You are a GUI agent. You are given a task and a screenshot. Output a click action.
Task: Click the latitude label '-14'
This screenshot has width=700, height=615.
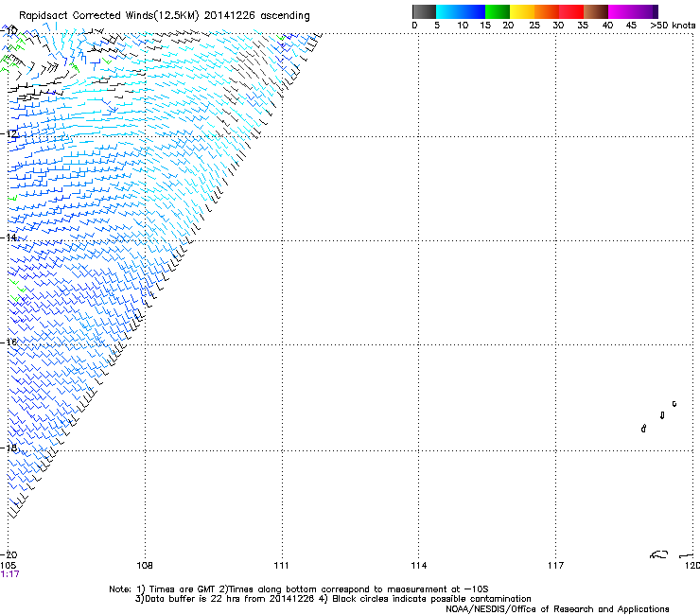click(x=9, y=237)
